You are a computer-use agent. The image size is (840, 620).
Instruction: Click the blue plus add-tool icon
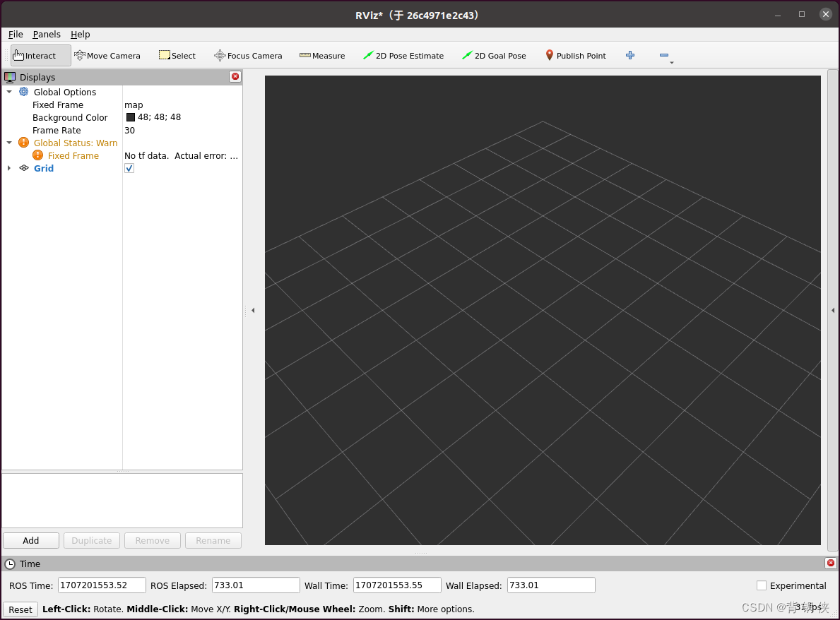click(x=630, y=55)
